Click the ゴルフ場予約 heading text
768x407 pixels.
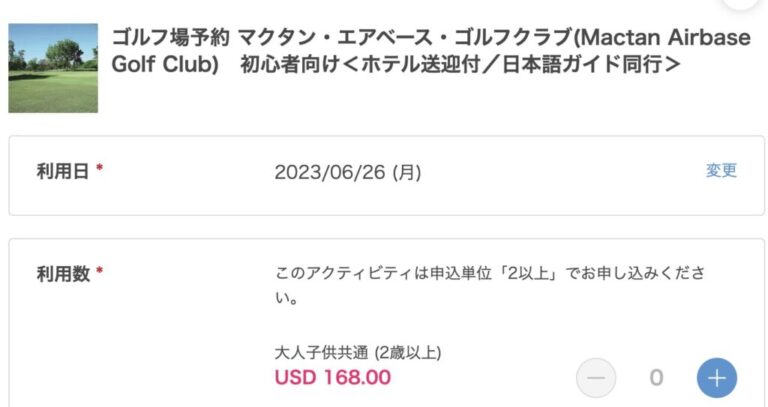(170, 39)
